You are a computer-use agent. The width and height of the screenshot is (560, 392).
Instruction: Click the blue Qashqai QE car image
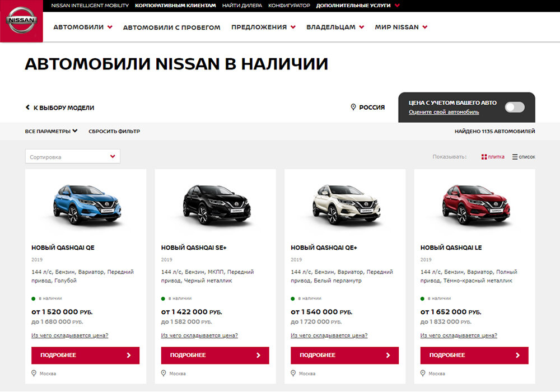click(x=87, y=204)
